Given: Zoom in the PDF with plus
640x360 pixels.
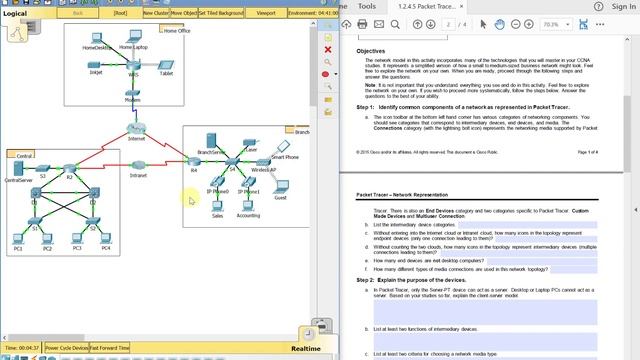Looking at the screenshot, I should 529,24.
